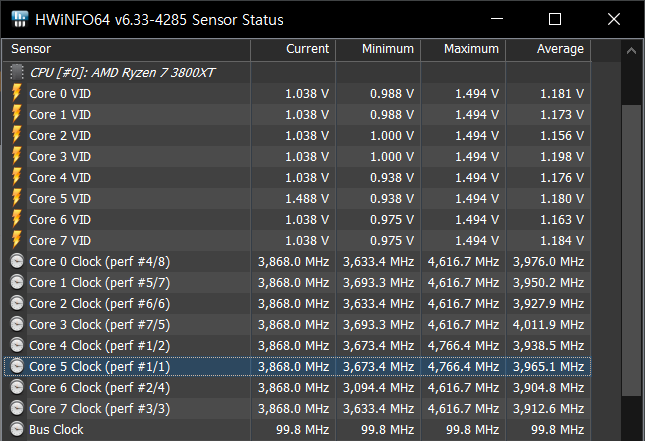This screenshot has height=441, width=645.
Task: Select the Core 7 VID sensor label
Action: 60,241
